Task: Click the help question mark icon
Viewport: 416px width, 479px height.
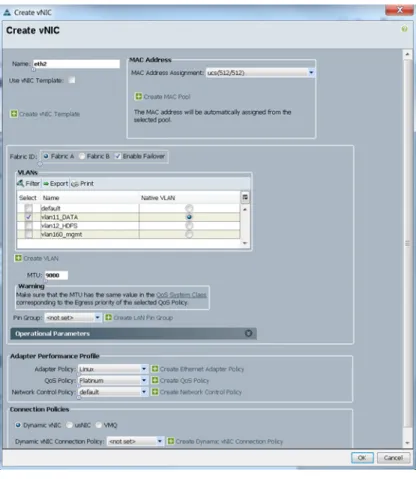Action: (x=404, y=29)
